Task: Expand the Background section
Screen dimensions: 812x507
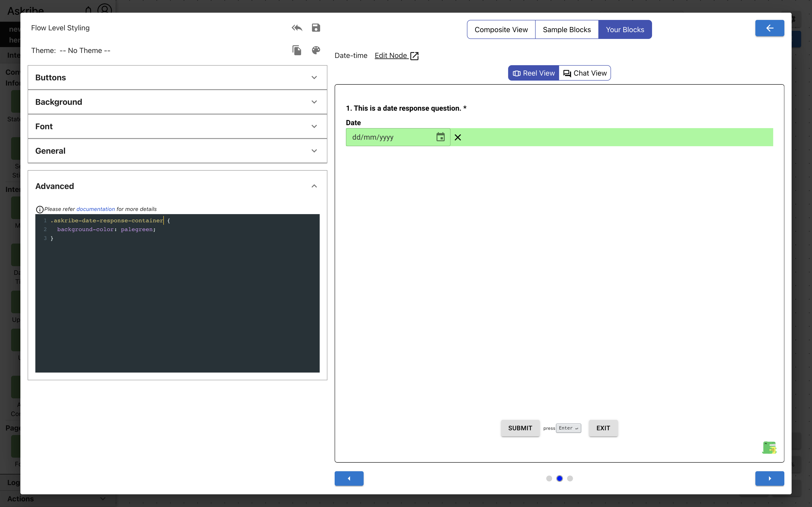Action: click(177, 102)
